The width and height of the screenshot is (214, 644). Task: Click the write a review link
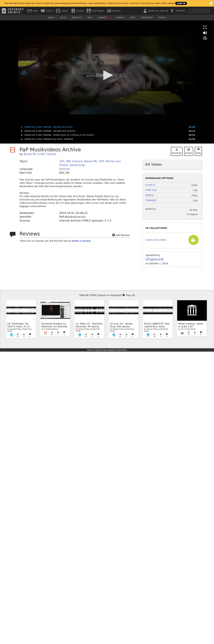pyautogui.click(x=81, y=241)
